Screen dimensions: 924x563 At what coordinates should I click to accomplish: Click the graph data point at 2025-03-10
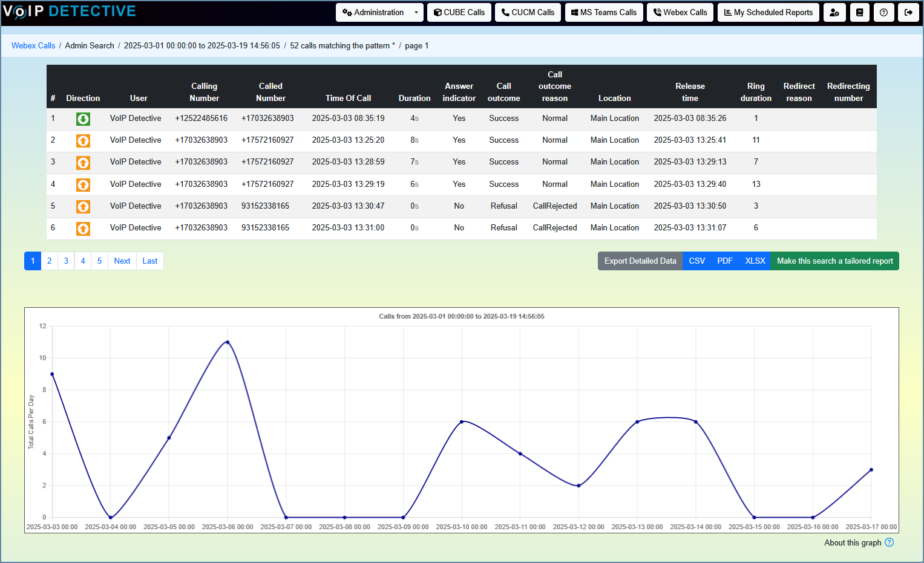pyautogui.click(x=462, y=421)
